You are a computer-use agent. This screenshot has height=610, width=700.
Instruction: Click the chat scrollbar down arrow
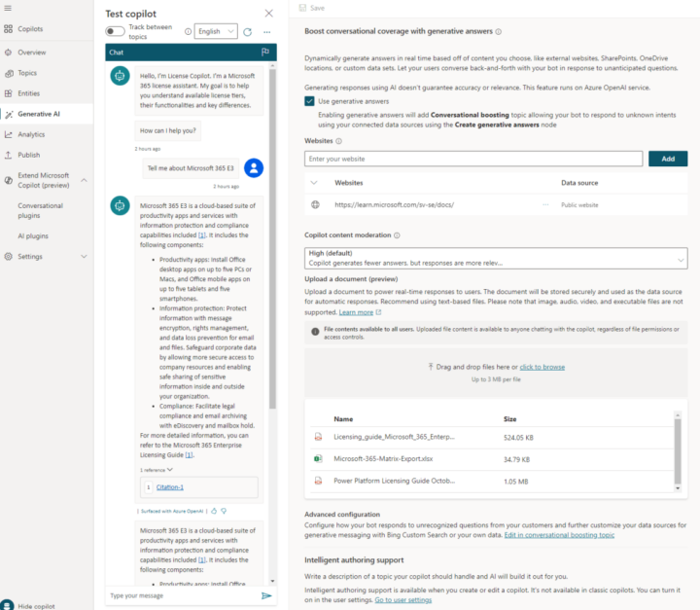[x=272, y=581]
